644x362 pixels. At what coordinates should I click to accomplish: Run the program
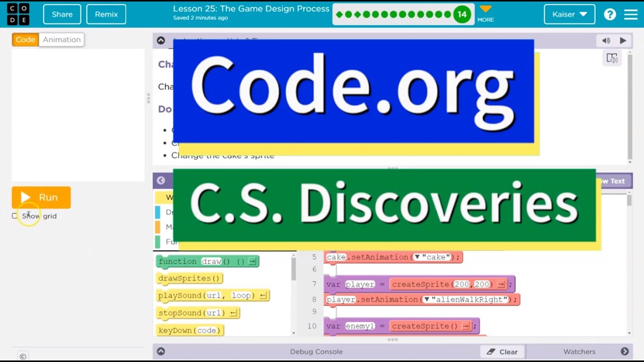pyautogui.click(x=41, y=198)
